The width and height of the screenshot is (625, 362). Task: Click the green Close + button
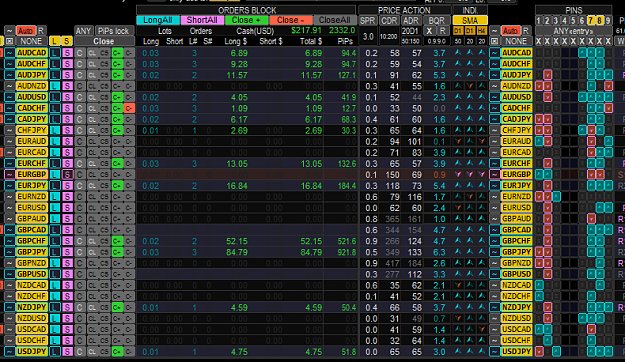tap(246, 20)
